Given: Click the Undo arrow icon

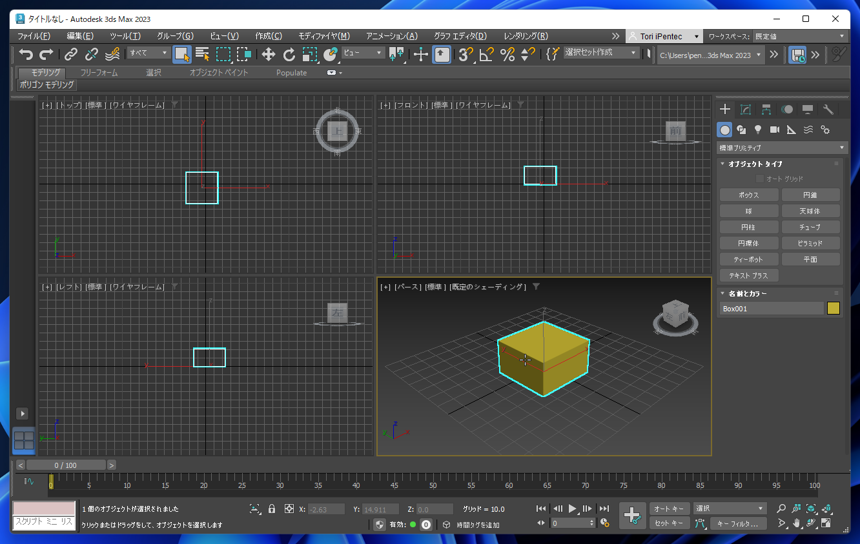Looking at the screenshot, I should (x=26, y=54).
